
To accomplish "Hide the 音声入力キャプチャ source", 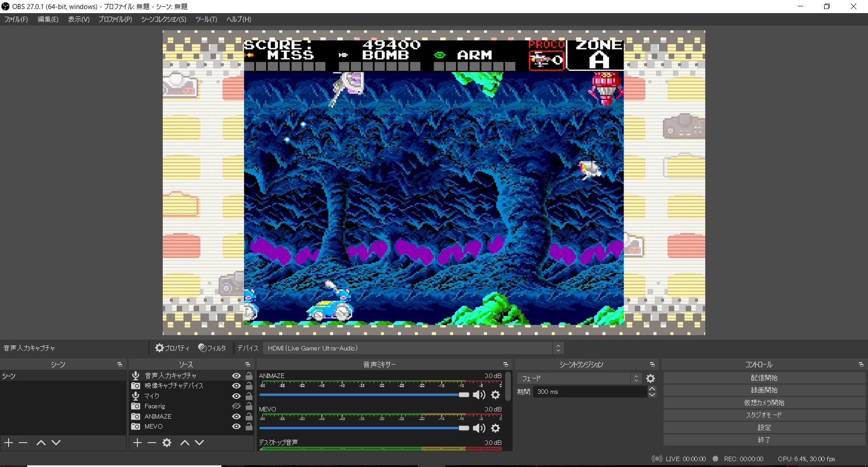I will click(236, 376).
